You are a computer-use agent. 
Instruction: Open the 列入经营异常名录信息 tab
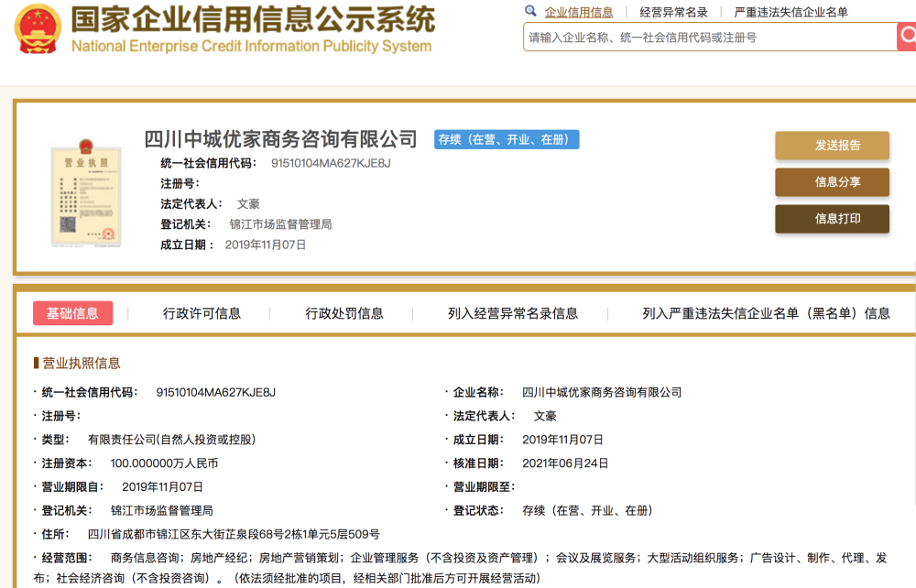(x=513, y=313)
